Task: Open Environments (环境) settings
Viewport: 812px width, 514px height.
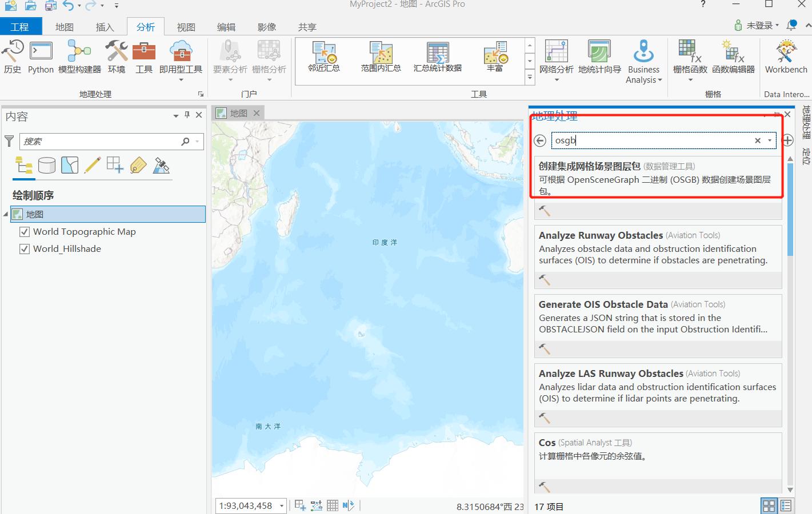Action: (x=117, y=57)
